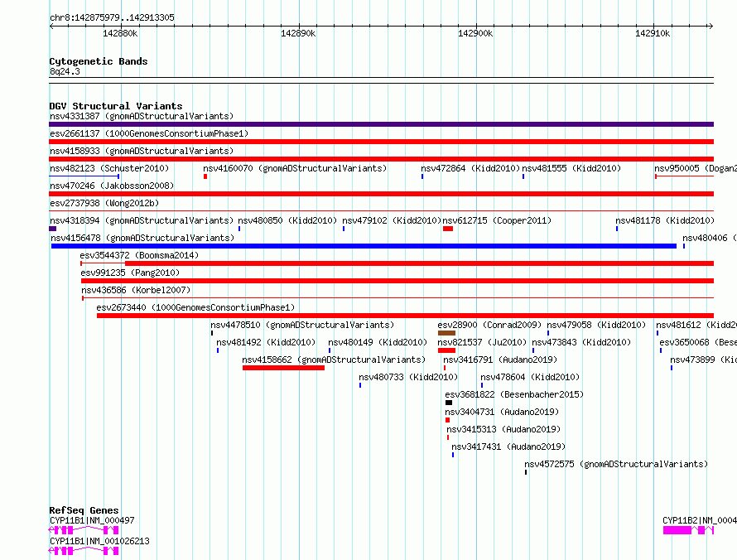Viewport: 737px width, 560px height.
Task: Open nsv481492 Kidd2010 variant
Action: click(266, 342)
